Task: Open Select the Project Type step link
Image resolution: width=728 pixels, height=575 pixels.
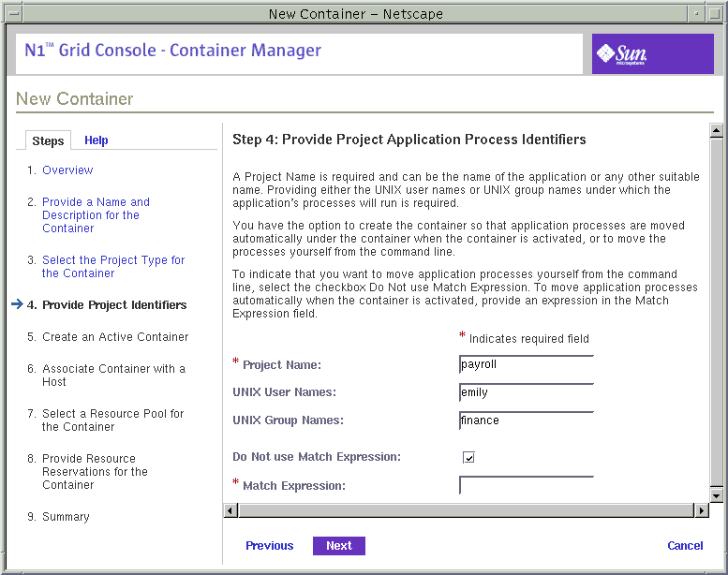Action: tap(113, 266)
